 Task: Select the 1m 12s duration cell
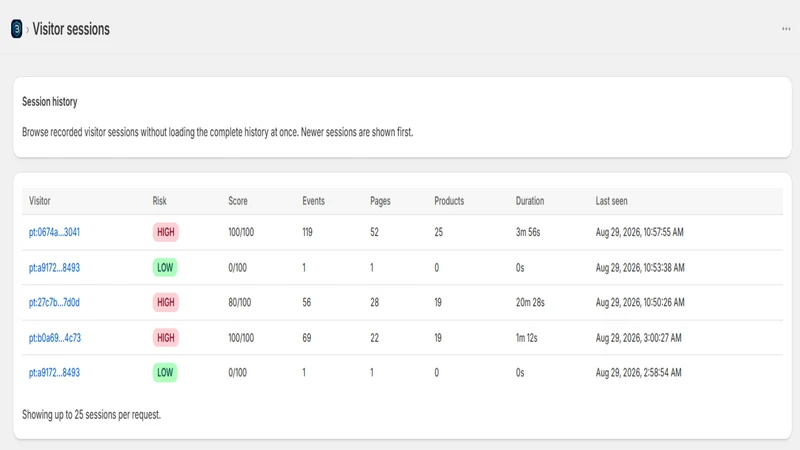click(526, 338)
